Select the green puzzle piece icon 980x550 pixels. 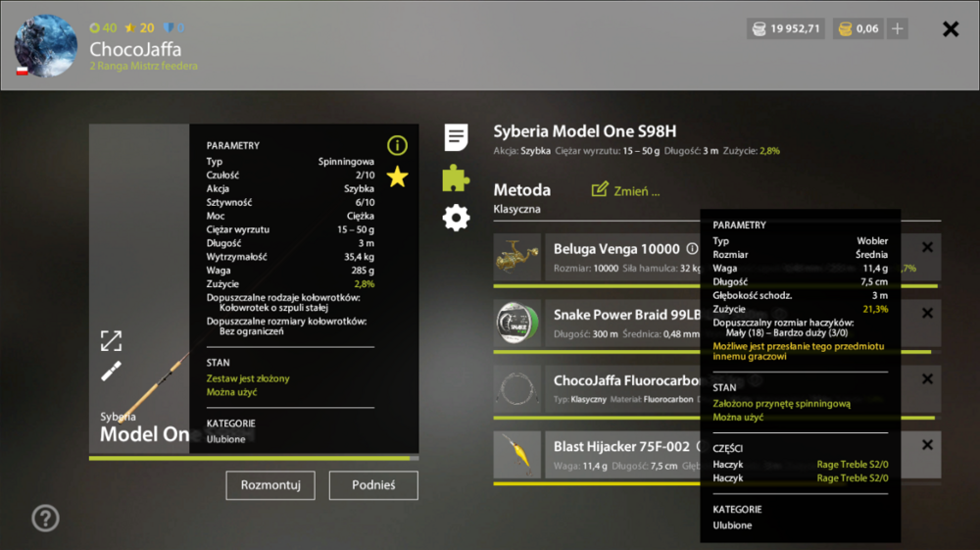(456, 178)
